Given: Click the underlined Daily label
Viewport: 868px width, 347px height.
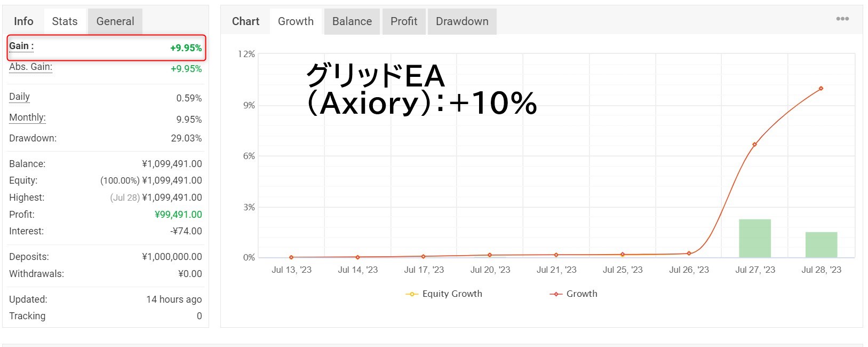Looking at the screenshot, I should pyautogui.click(x=19, y=97).
